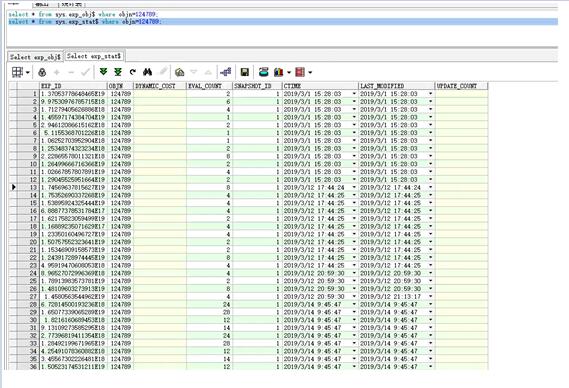Screen dimensions: 569x388
Task: Click the post changes checkmark icon
Action: click(86, 72)
